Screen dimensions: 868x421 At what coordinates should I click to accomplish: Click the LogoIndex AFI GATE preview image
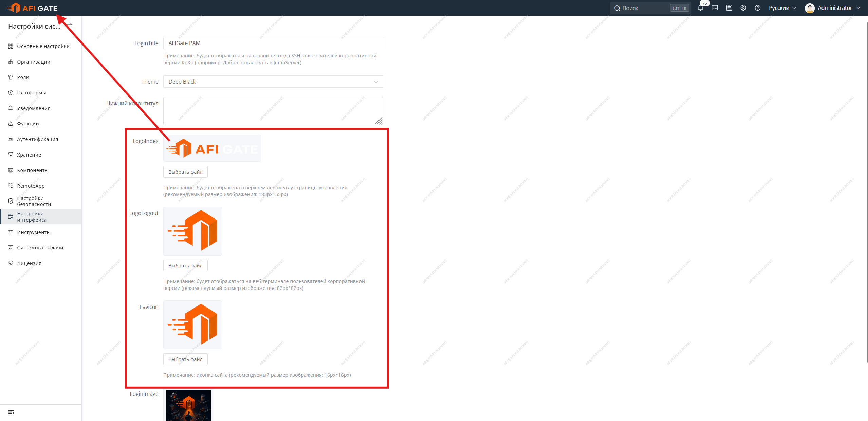pos(212,148)
